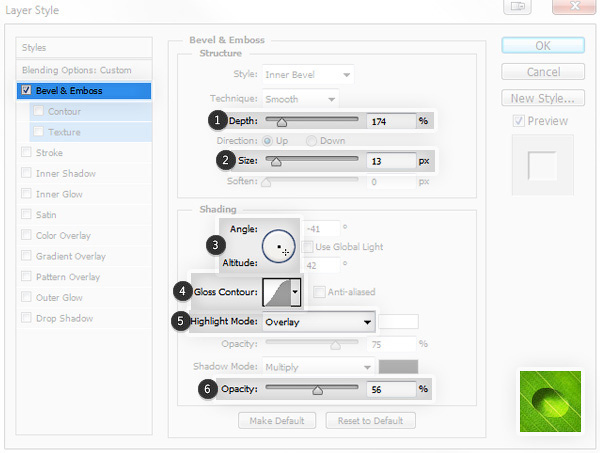Select the Down direction radio button

pos(311,141)
